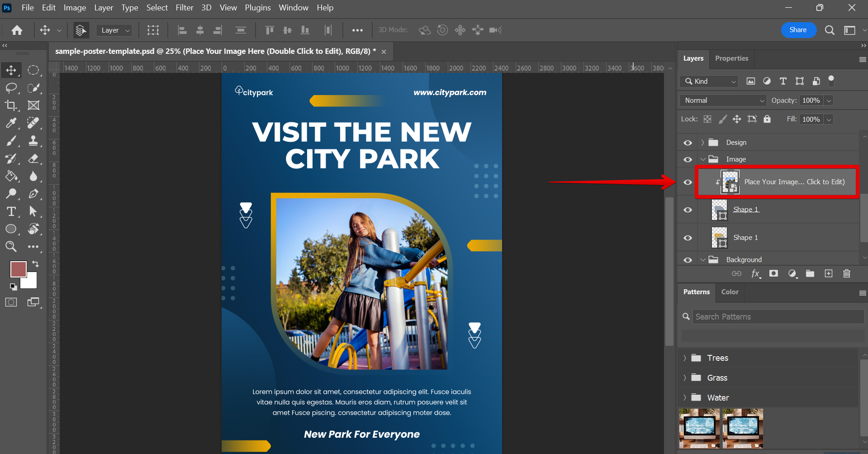
Task: Click the blue Share button
Action: (798, 30)
